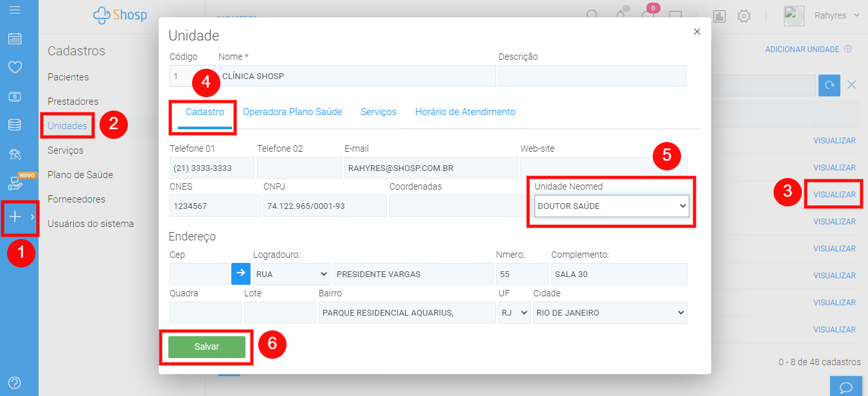This screenshot has width=868, height=396.
Task: Switch to the Cadastro tab
Action: tap(205, 112)
